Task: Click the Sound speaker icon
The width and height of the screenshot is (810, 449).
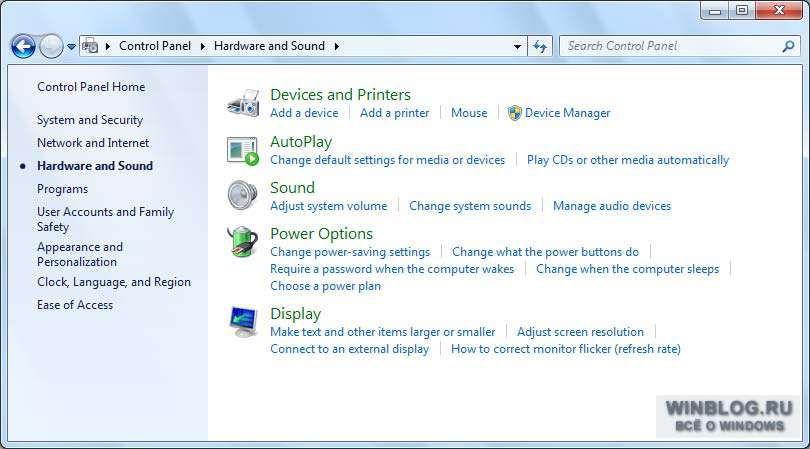Action: pos(242,195)
